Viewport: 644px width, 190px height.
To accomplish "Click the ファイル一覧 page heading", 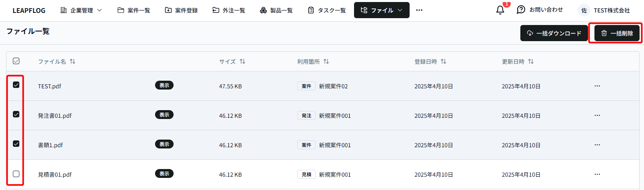I will tap(28, 31).
